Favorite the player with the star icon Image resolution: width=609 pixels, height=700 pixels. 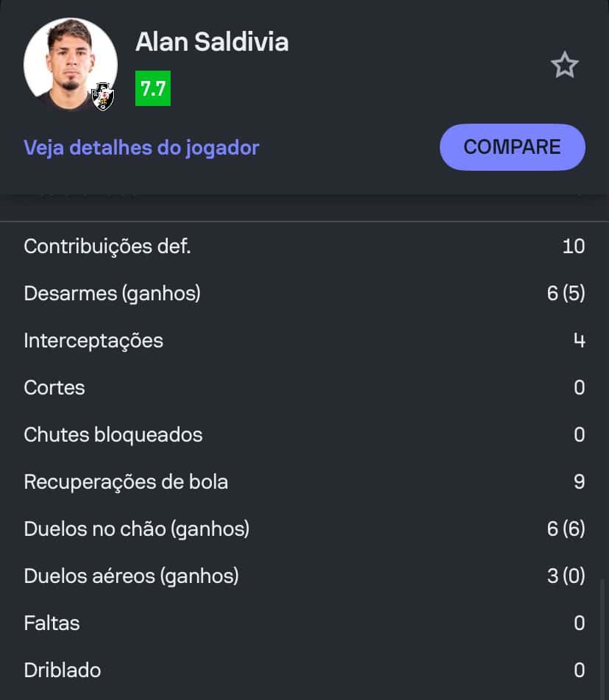click(x=565, y=66)
